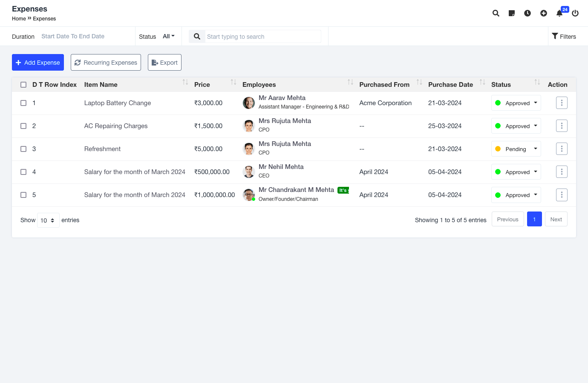Open the Filters panel
Image resolution: width=588 pixels, height=383 pixels.
click(x=564, y=37)
